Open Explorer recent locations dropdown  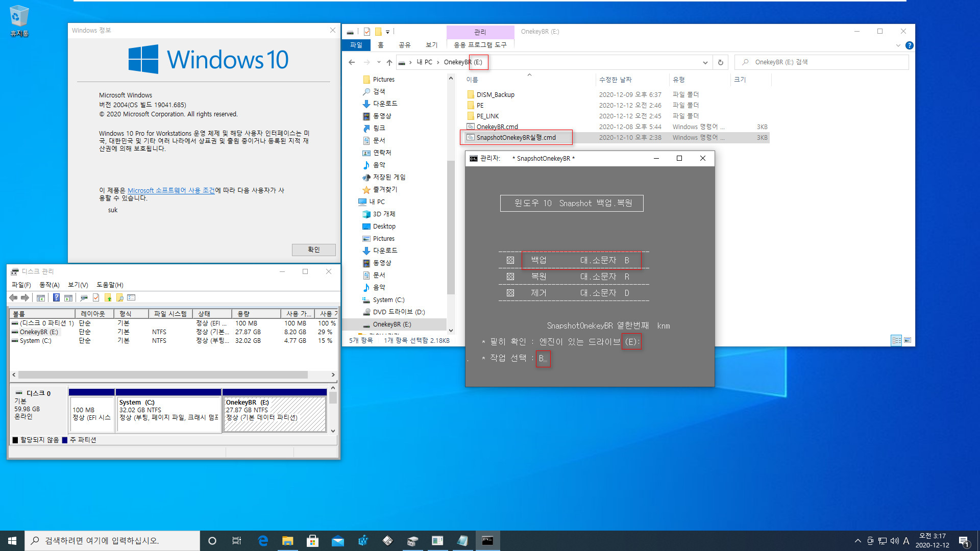379,62
